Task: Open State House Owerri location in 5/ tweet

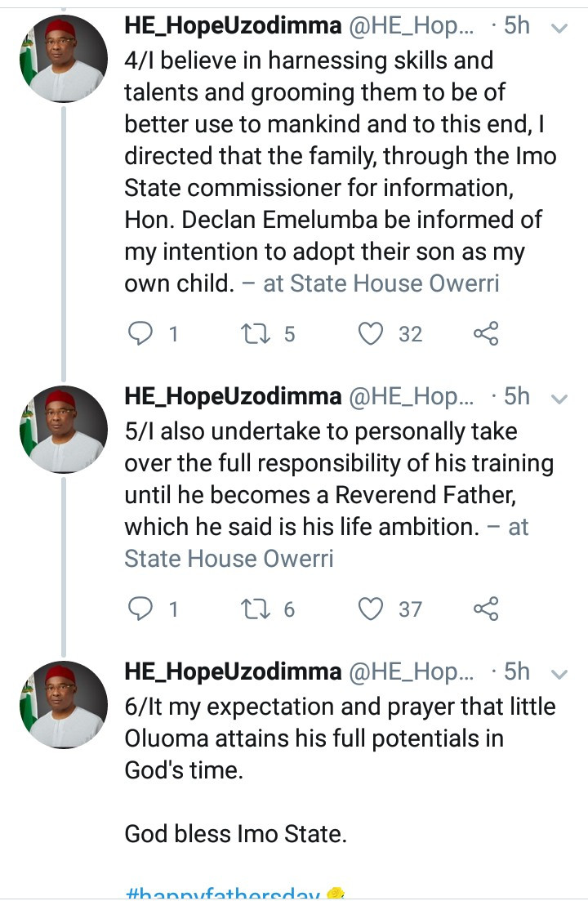Action: [x=229, y=559]
